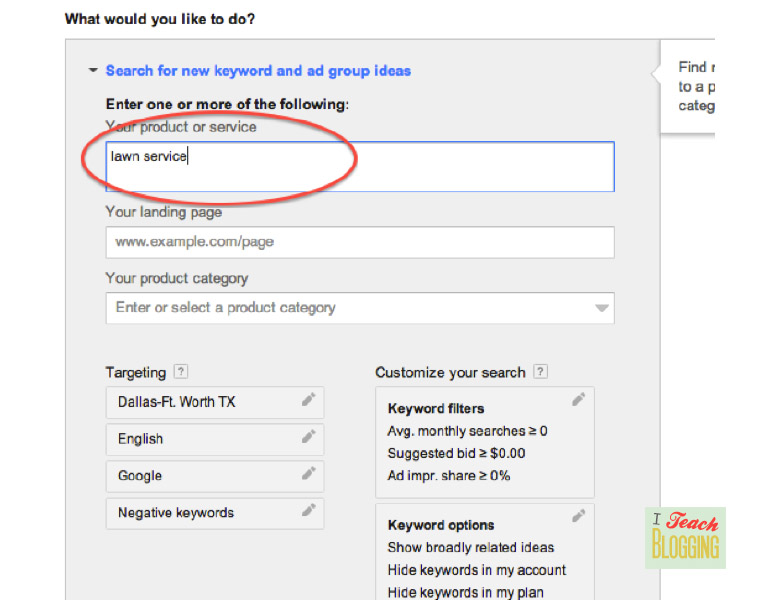Click pencil icon beside English language

click(309, 438)
